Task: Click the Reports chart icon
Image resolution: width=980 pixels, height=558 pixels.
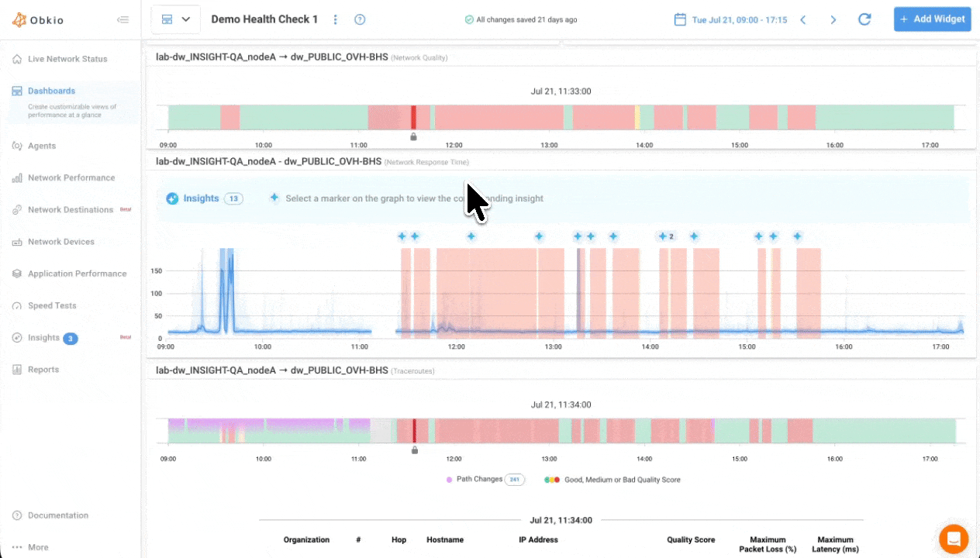Action: (17, 370)
